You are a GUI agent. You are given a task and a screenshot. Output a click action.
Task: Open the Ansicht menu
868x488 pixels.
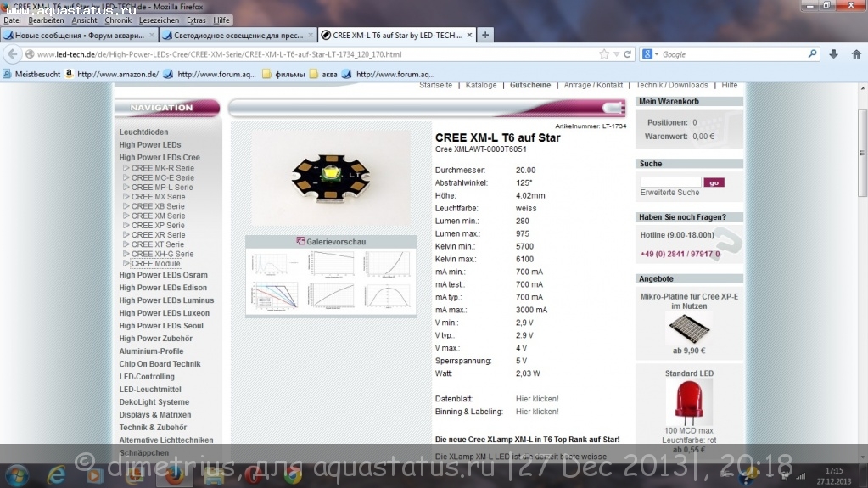[84, 20]
